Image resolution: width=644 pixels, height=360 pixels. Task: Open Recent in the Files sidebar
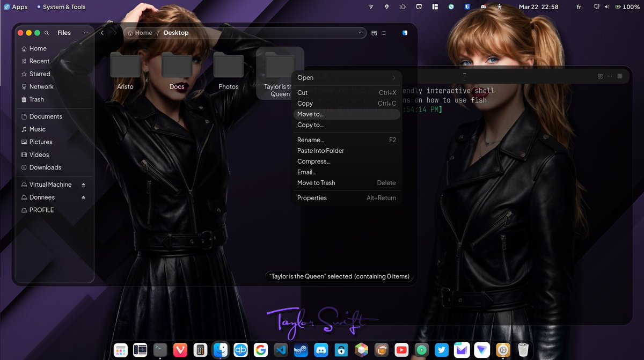click(x=54, y=61)
